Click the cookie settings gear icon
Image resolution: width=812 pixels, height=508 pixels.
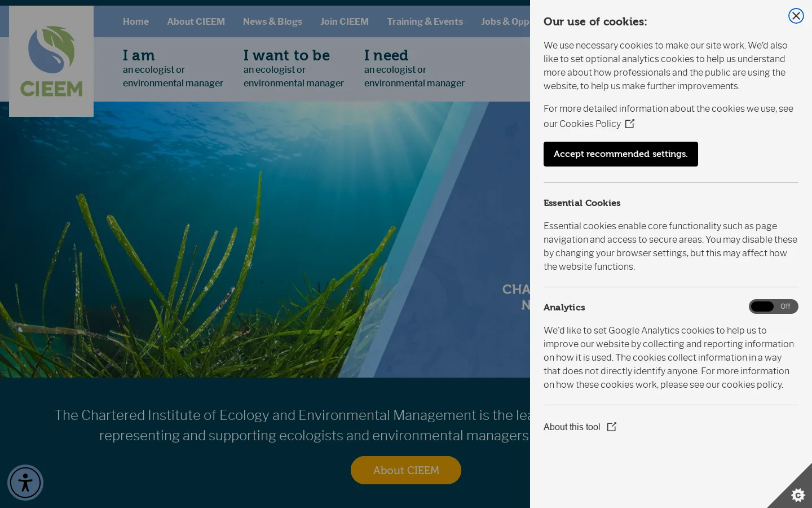coord(797,495)
